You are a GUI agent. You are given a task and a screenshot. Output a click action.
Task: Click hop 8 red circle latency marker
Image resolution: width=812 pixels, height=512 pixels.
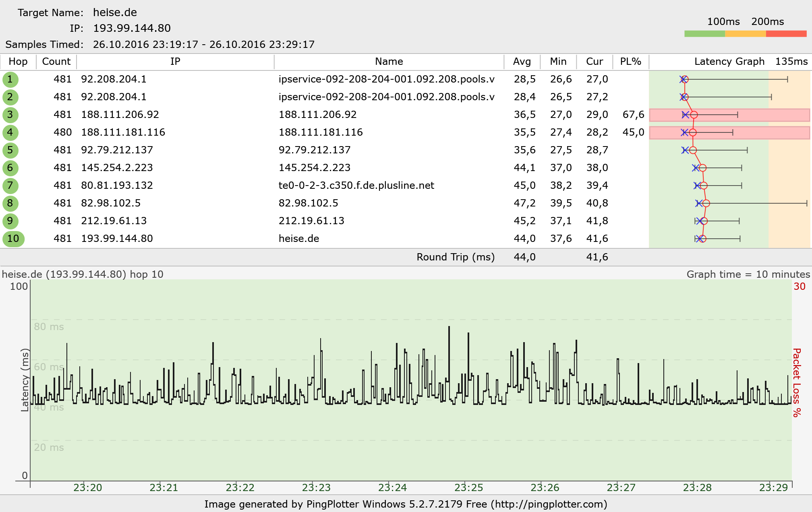point(706,203)
